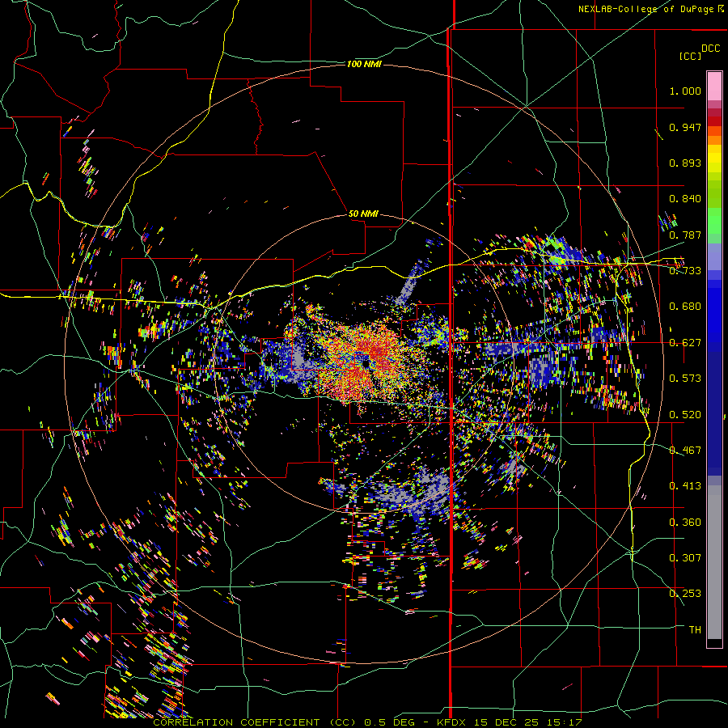Click the 0.733 value on the legend
This screenshot has height=728, width=728.
(685, 271)
